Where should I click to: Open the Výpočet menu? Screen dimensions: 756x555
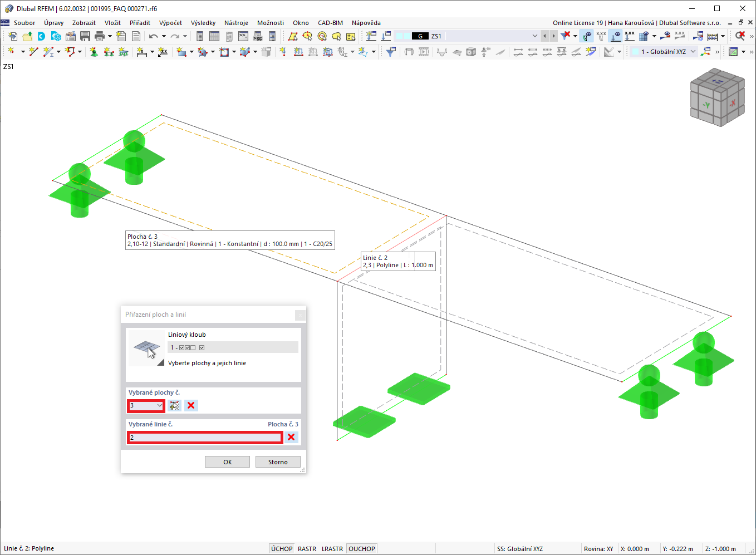170,23
